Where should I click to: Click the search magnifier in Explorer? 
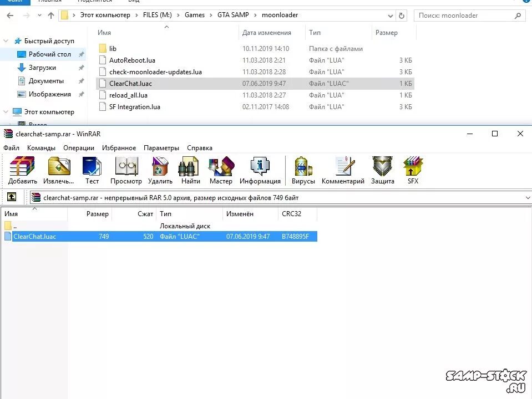tap(518, 16)
